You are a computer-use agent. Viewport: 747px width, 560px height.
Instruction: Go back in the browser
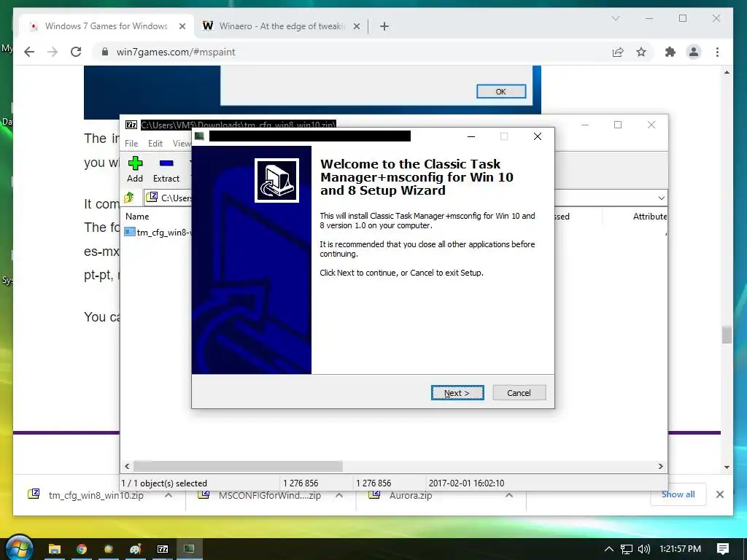[29, 52]
